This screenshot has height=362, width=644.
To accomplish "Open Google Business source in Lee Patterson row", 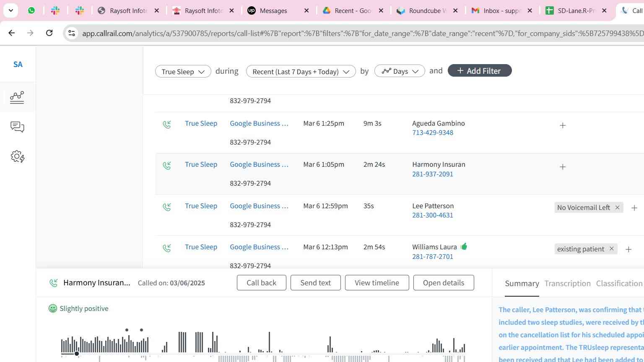I will click(259, 206).
